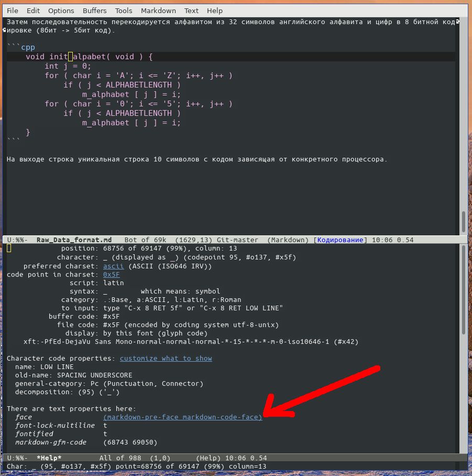Click Raw_Data_format.md buffer name in mode line
Image resolution: width=472 pixels, height=476 pixels.
point(74,240)
